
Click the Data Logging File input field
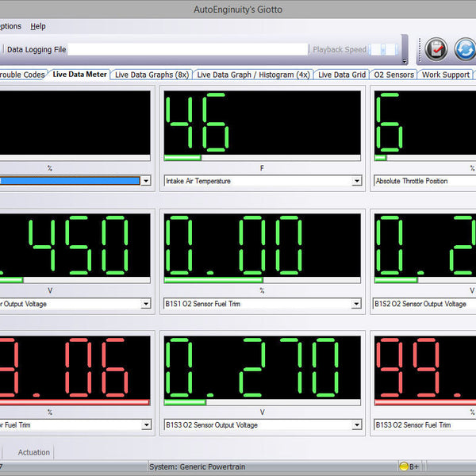[187, 49]
